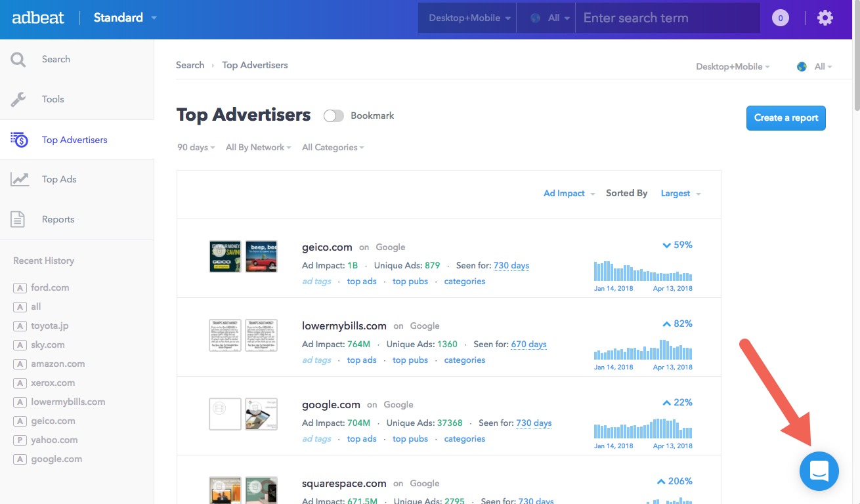This screenshot has width=860, height=504.
Task: Open first lowermybills.com ad thumbnail
Action: coord(225,335)
